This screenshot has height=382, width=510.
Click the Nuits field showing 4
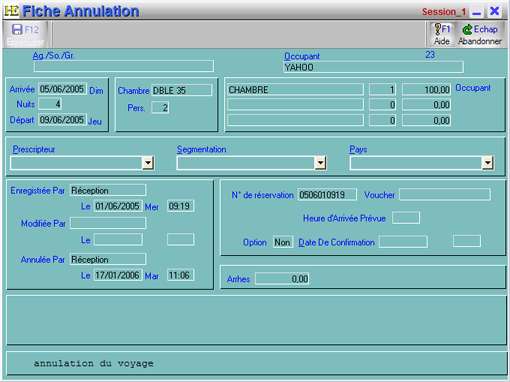(x=50, y=104)
